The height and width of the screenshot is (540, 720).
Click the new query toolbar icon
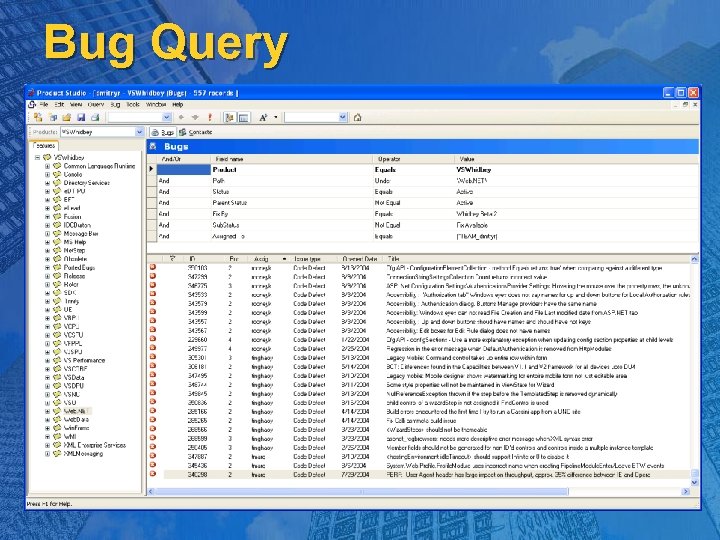click(x=38, y=118)
